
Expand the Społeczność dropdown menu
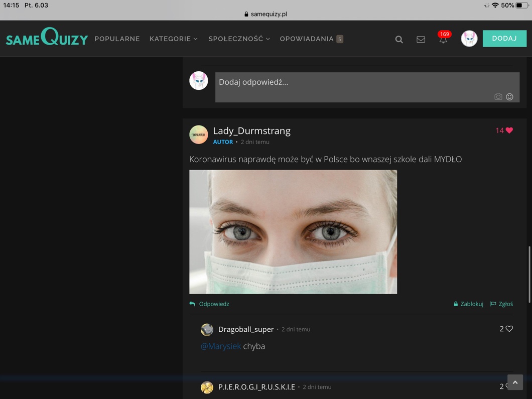(x=239, y=39)
